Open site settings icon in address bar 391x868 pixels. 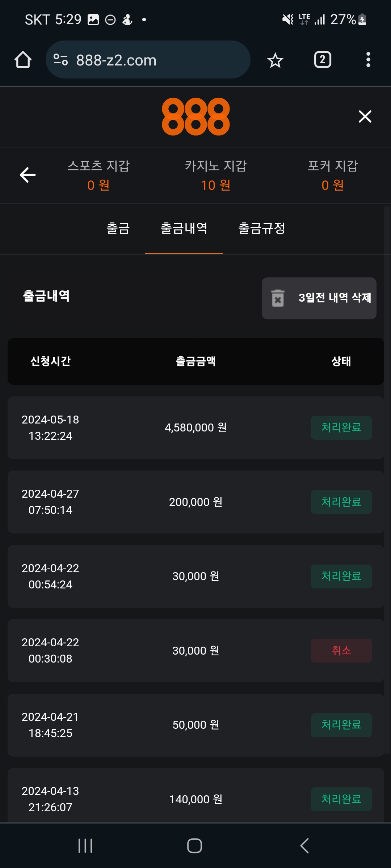click(x=60, y=60)
